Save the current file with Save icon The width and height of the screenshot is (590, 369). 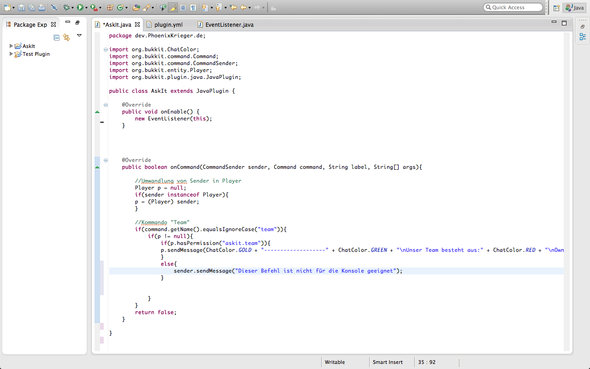point(21,8)
